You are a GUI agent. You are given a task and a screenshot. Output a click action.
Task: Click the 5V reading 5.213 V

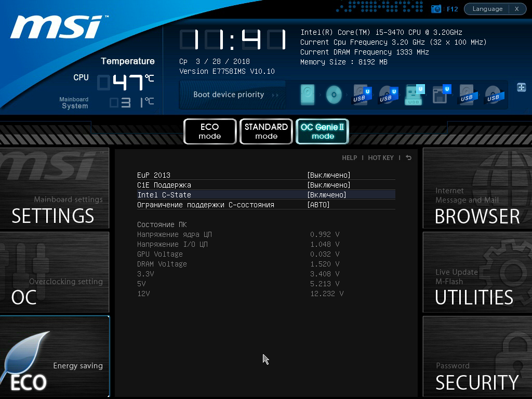[x=325, y=284]
